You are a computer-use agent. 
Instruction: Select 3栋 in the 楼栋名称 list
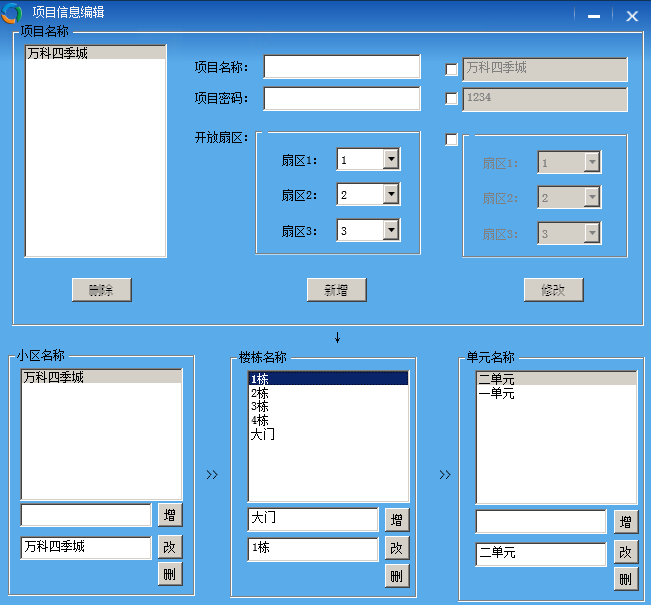(x=260, y=407)
